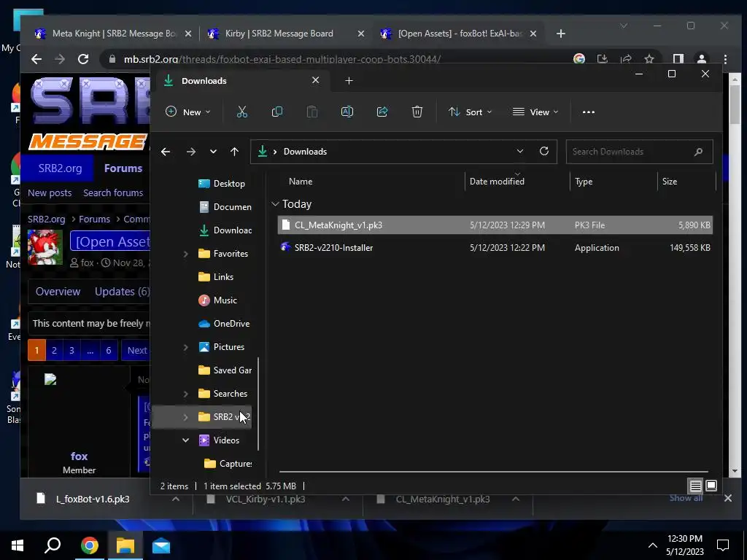The image size is (747, 560).
Task: Switch to large thumbnails view layout icon
Action: [711, 486]
